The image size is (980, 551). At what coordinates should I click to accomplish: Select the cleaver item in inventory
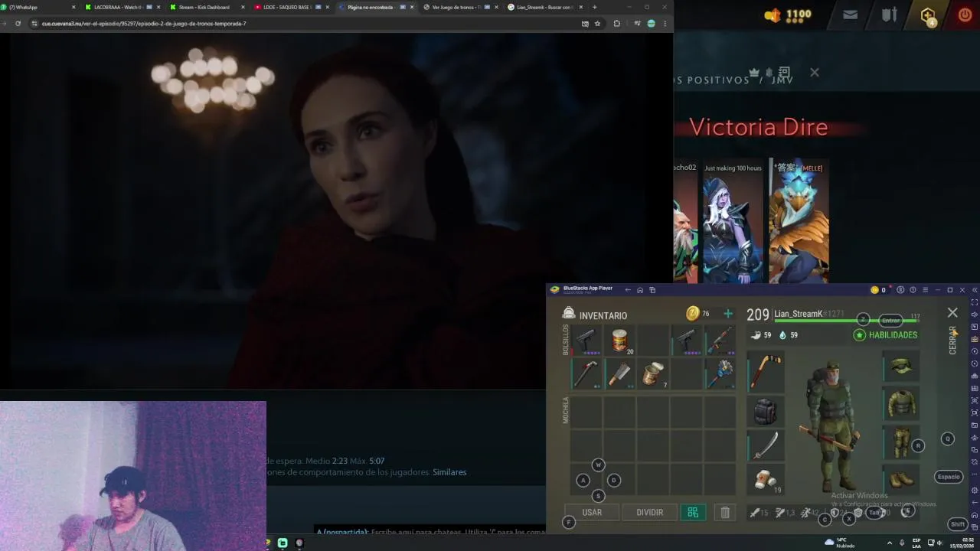coord(620,373)
